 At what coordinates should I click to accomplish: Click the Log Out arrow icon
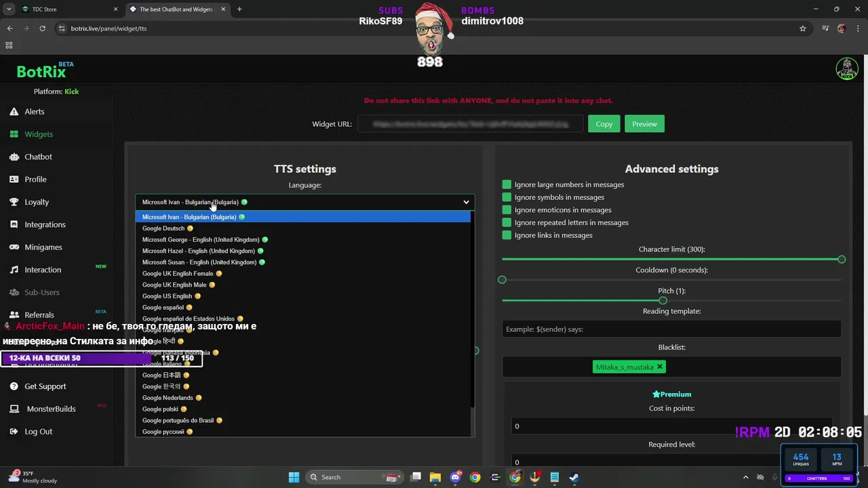coord(14,432)
